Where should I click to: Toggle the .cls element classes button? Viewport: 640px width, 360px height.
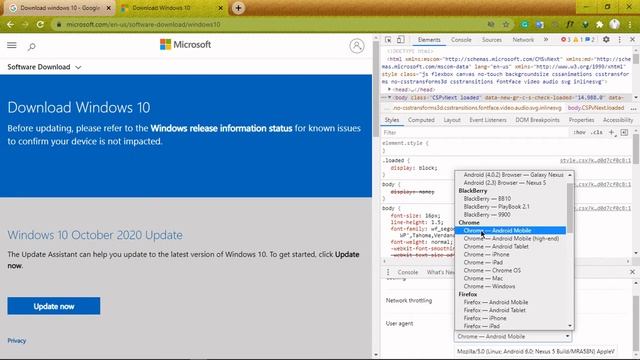pyautogui.click(x=596, y=132)
